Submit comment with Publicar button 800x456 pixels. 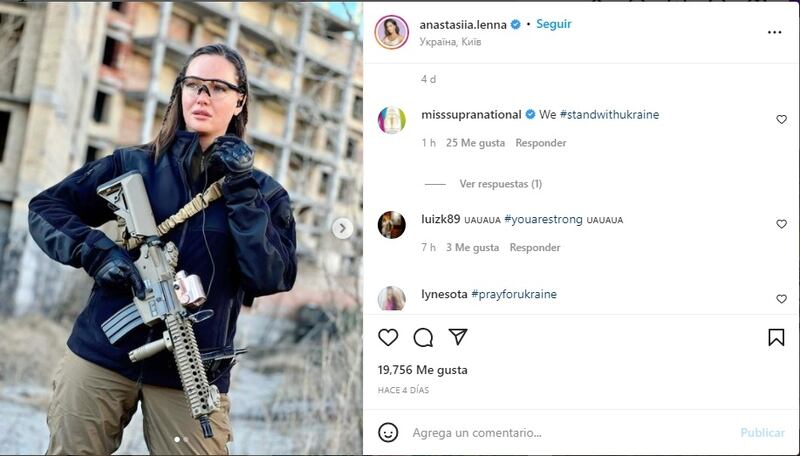click(762, 433)
